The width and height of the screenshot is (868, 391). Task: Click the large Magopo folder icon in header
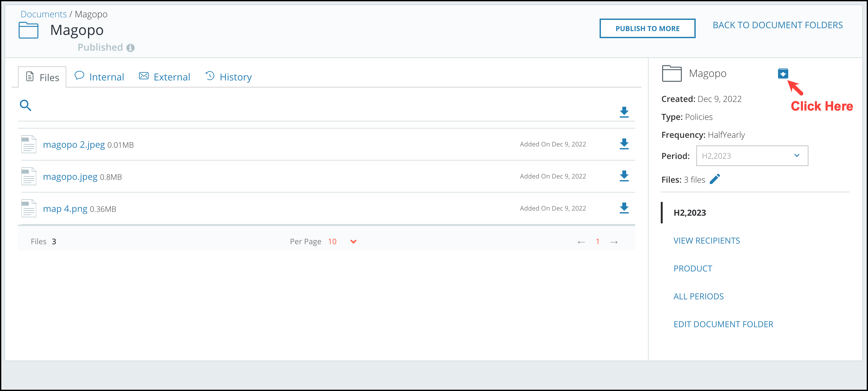(28, 30)
